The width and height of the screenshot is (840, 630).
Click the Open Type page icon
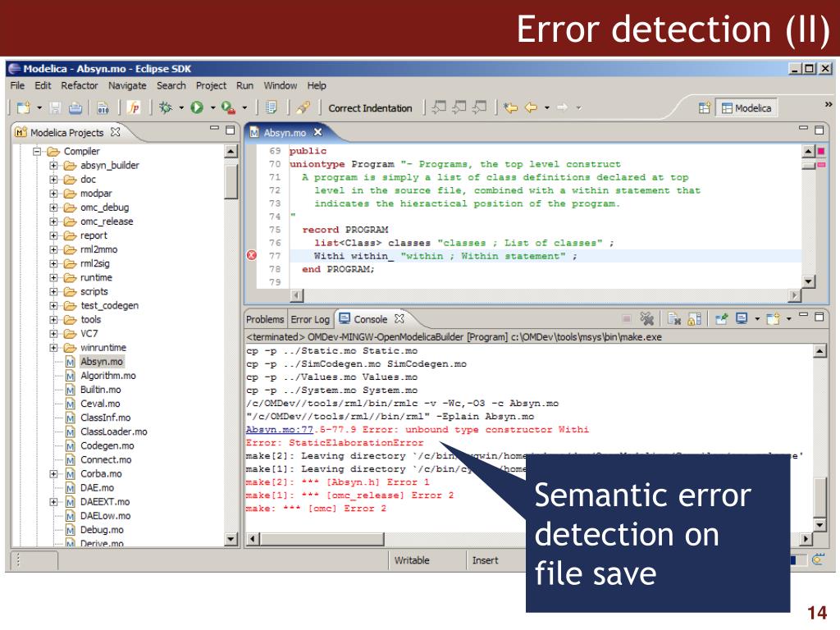click(x=271, y=107)
